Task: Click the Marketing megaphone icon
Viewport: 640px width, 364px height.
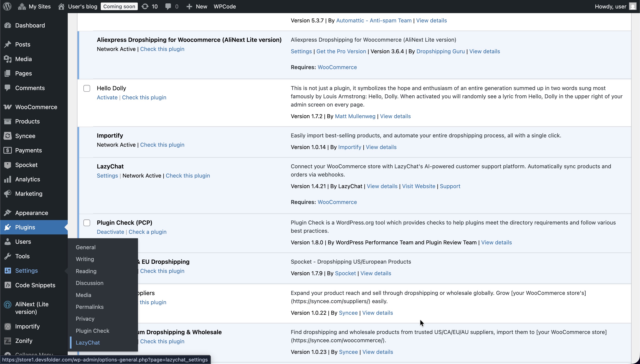Action: point(8,193)
